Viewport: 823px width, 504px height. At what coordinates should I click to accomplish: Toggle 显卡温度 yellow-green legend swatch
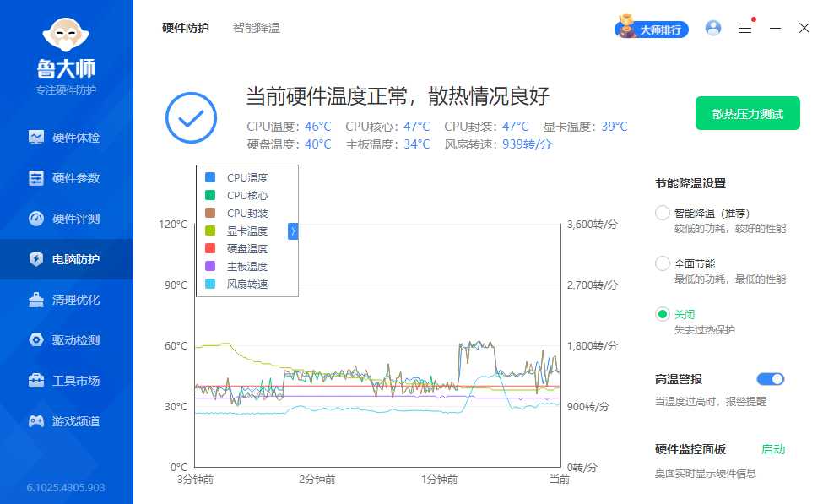coord(210,230)
